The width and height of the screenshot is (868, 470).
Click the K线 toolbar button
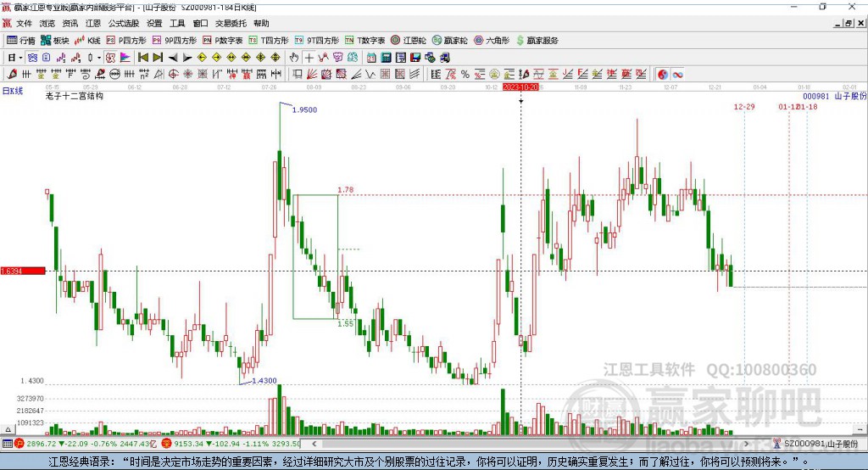(87, 41)
